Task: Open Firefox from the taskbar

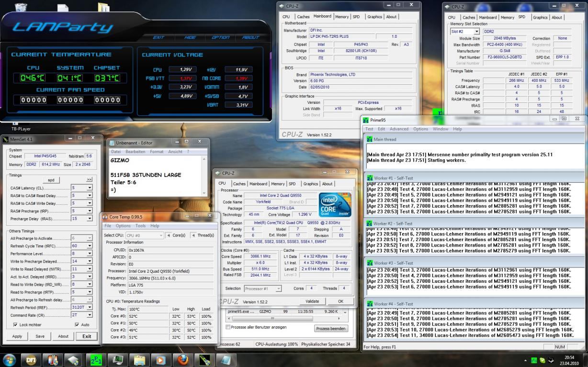Action: coord(182,359)
